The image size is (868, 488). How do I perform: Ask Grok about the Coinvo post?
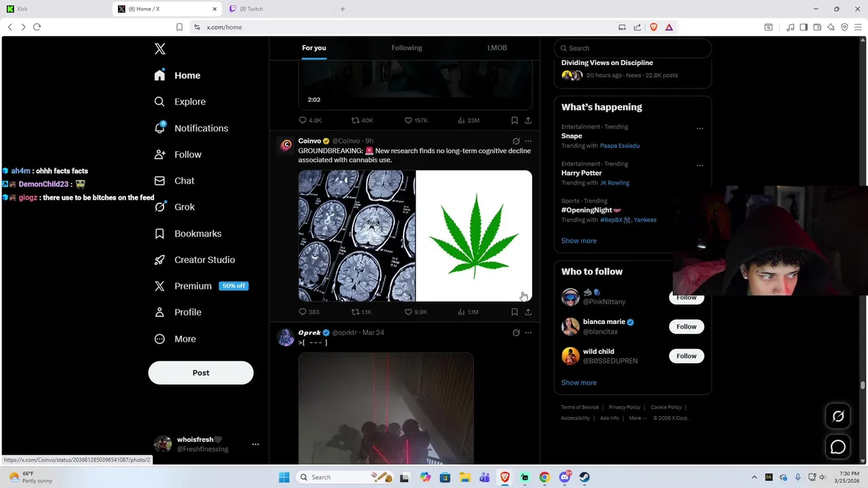pos(516,142)
